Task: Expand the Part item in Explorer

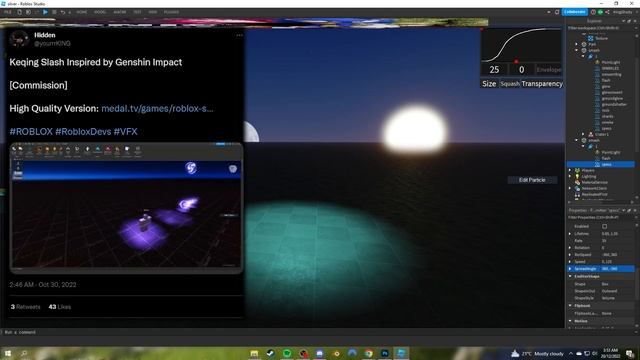Action: click(x=576, y=44)
